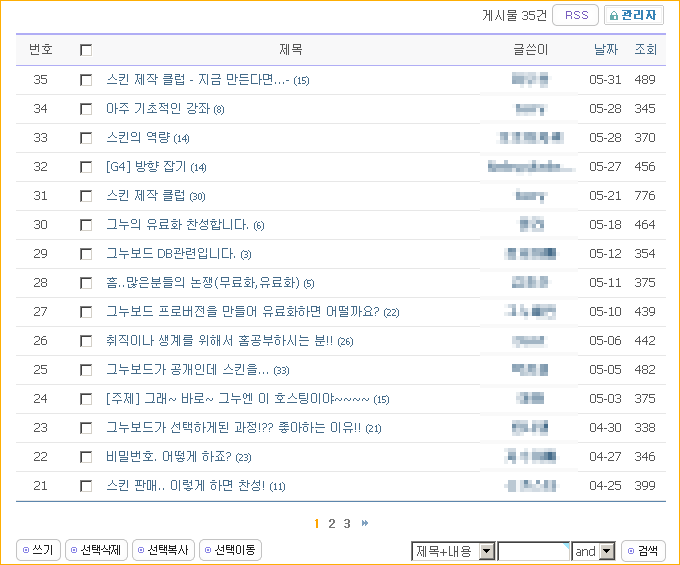Click the 선택복사 copy selected button
The width and height of the screenshot is (680, 565).
[x=163, y=550]
